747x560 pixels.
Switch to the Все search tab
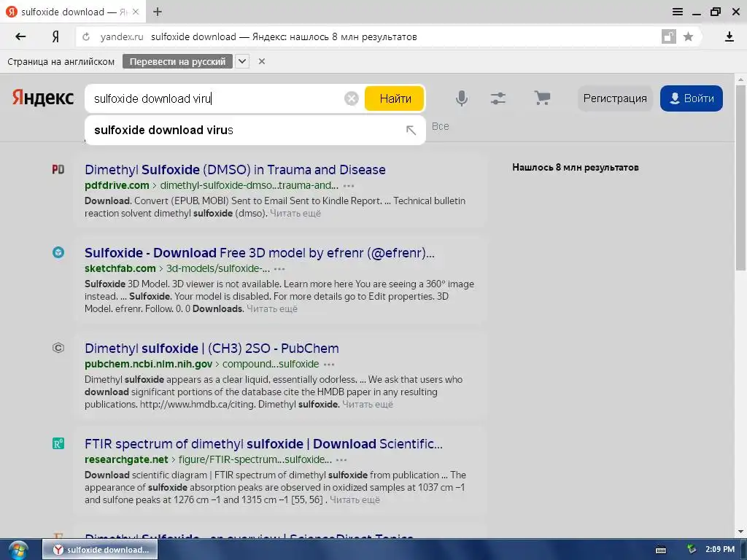[x=440, y=126]
